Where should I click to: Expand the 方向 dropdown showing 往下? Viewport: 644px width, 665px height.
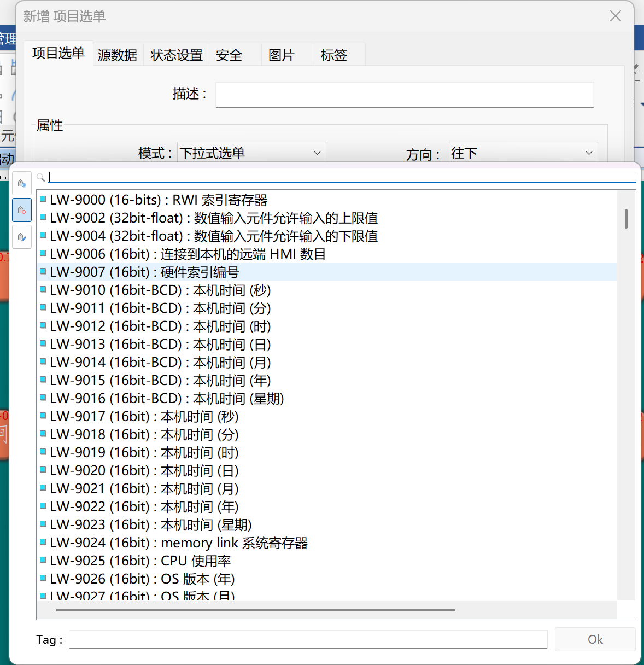click(523, 153)
